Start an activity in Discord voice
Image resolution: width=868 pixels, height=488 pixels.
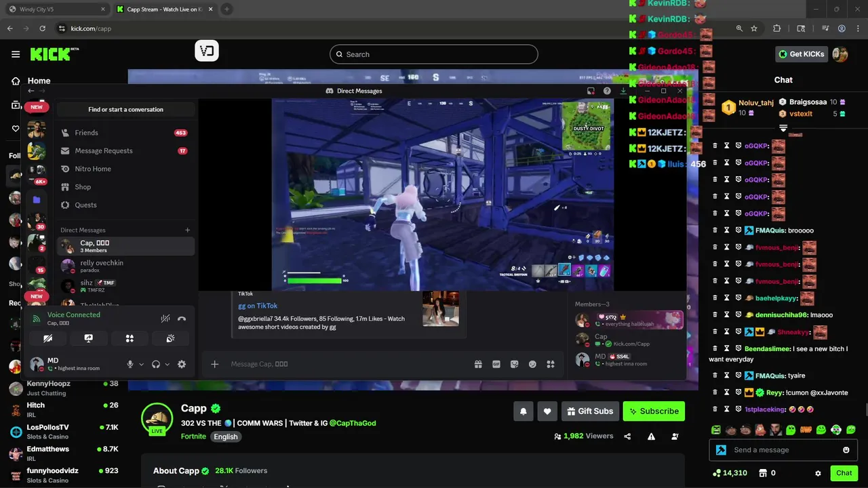pyautogui.click(x=130, y=338)
